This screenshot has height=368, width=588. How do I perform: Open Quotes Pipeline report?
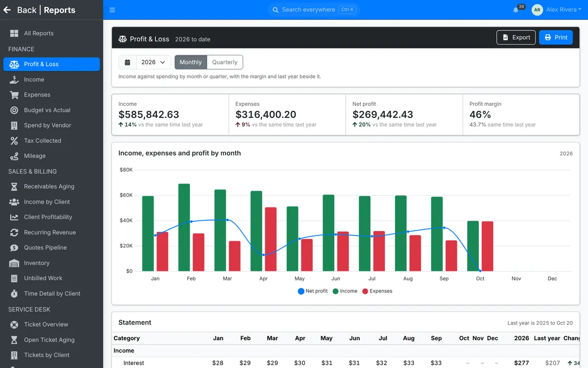pos(51,247)
